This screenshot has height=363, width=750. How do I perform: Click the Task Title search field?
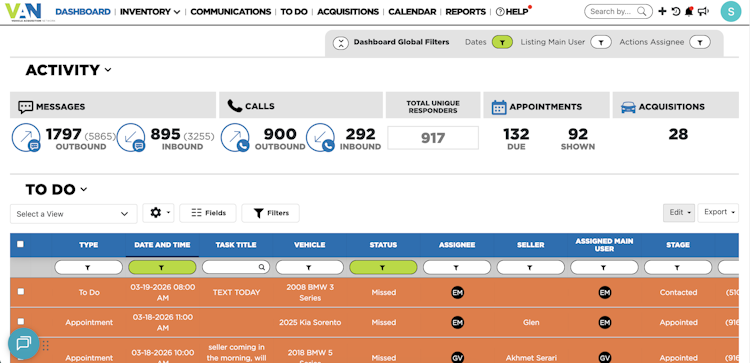tap(236, 267)
